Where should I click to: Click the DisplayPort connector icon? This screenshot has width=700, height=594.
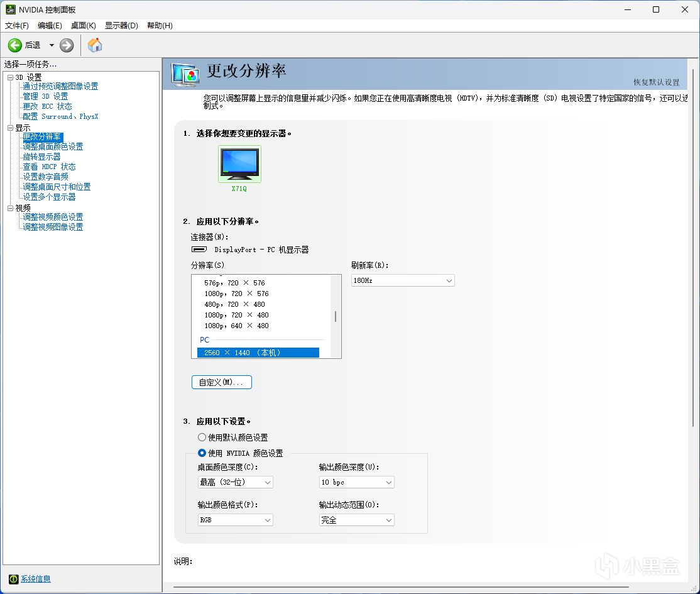point(199,249)
